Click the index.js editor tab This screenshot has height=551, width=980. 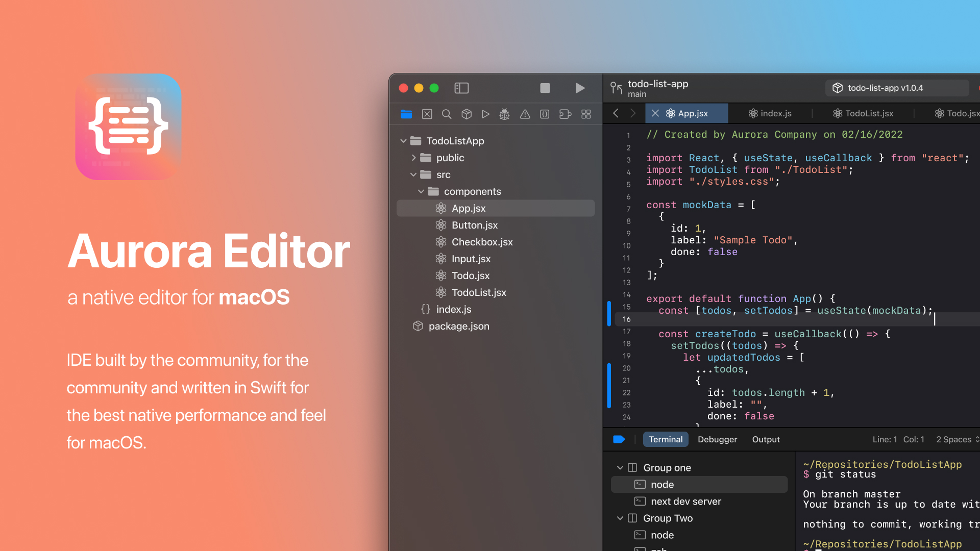coord(774,113)
